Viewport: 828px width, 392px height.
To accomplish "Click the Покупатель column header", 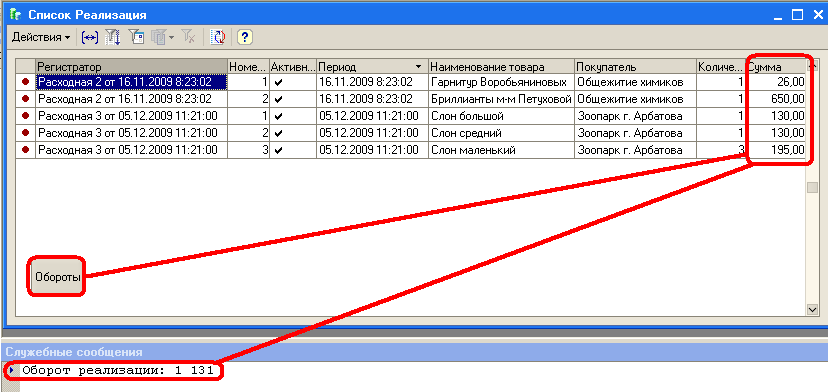I will click(635, 67).
